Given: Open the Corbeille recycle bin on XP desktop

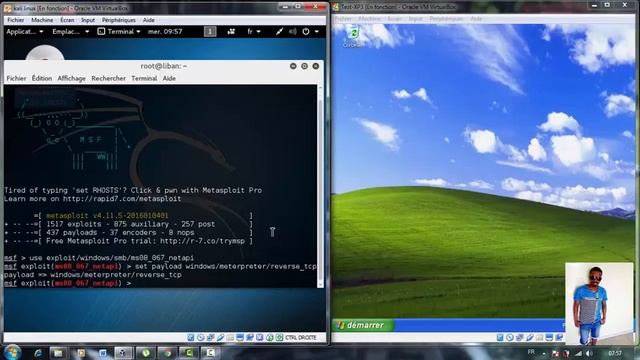Looking at the screenshot, I should [353, 36].
